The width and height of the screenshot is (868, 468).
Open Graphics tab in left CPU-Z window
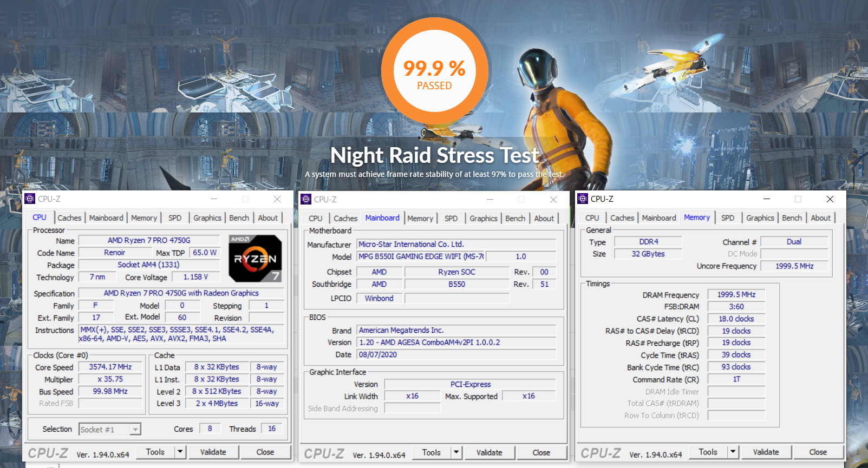coord(207,218)
